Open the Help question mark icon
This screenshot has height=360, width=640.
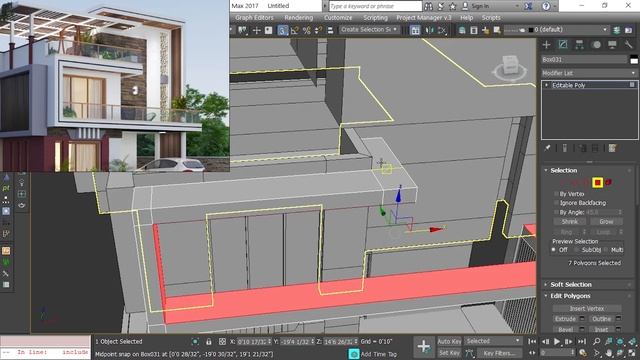tap(546, 6)
